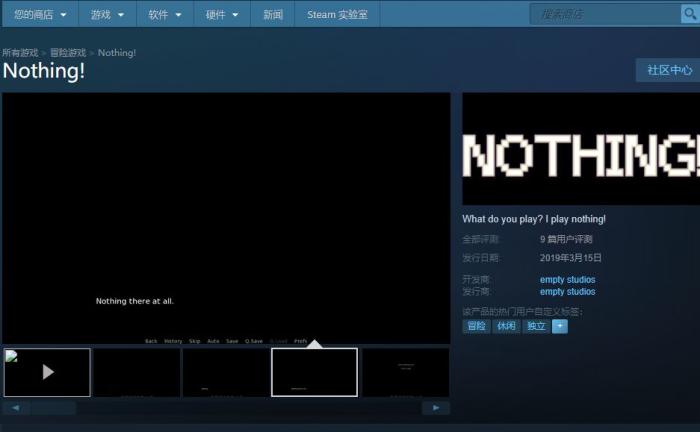Click the store search input field
Image resolution: width=700 pixels, height=432 pixels.
coord(605,14)
